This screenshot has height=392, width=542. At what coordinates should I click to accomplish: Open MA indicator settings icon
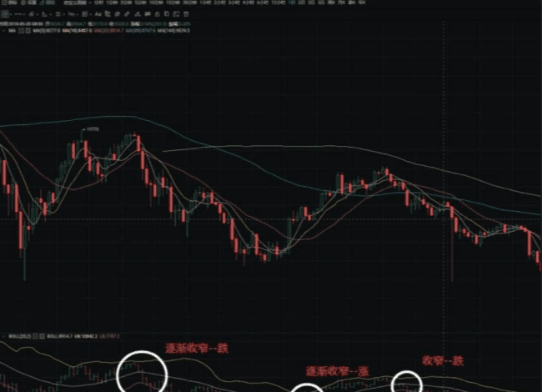21,30
